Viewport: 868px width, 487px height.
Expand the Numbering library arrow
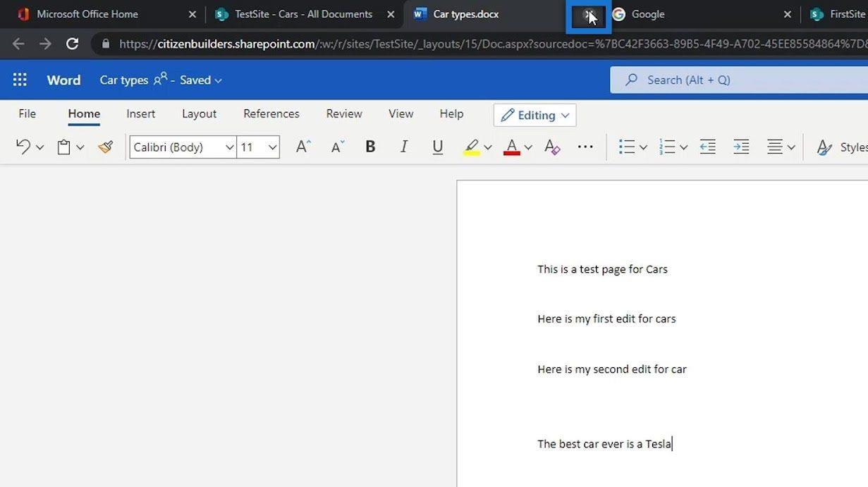(x=683, y=147)
